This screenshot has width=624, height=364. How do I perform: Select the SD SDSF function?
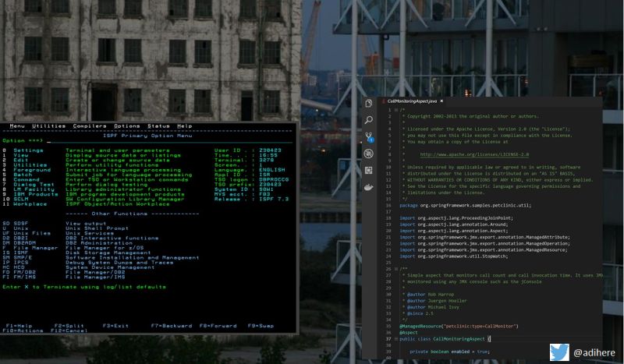[x=16, y=224]
